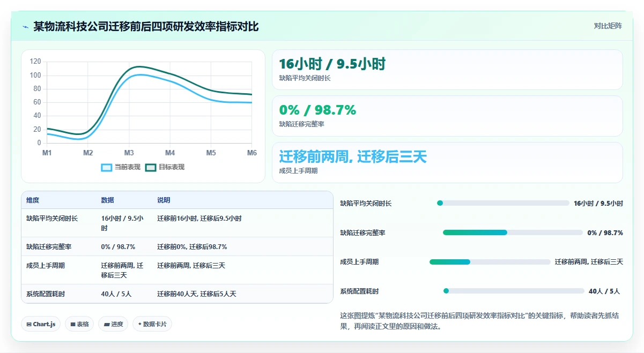644x353 pixels.
Task: Click table value 0% / 98.7%
Action: (x=118, y=247)
